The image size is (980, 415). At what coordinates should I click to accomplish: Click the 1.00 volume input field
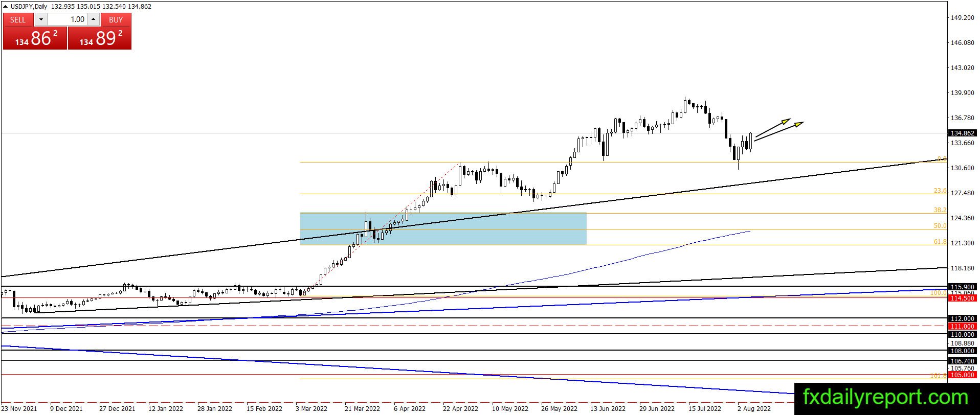tap(67, 19)
